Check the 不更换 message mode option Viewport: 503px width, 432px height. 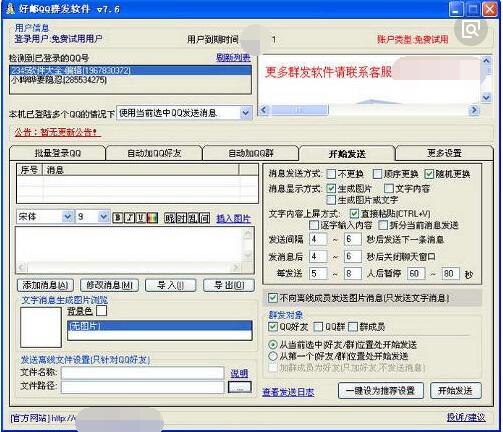[x=331, y=174]
